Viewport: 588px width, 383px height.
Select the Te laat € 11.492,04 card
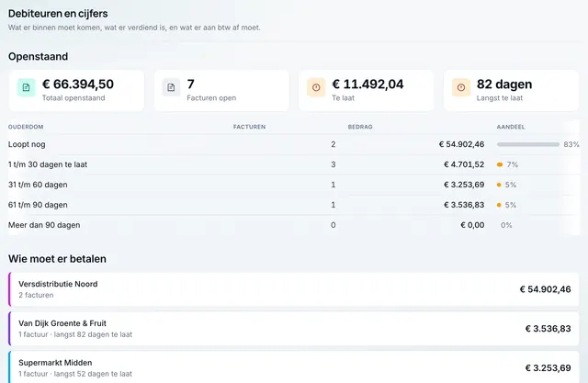pos(367,90)
